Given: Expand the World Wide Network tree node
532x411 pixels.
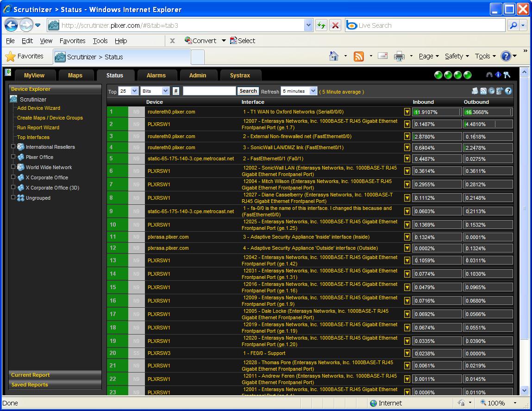Looking at the screenshot, I should [13, 167].
